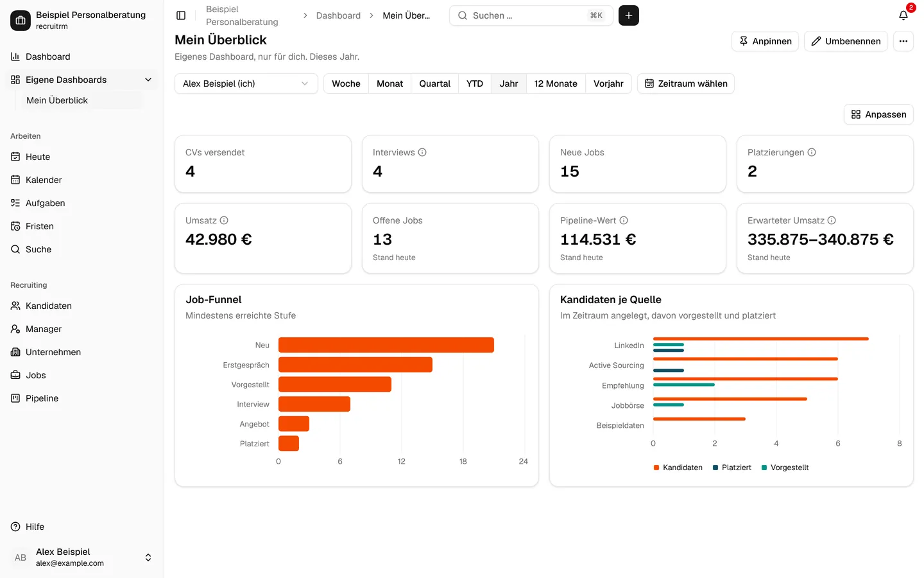Select the Vorjahr time range

coord(608,83)
